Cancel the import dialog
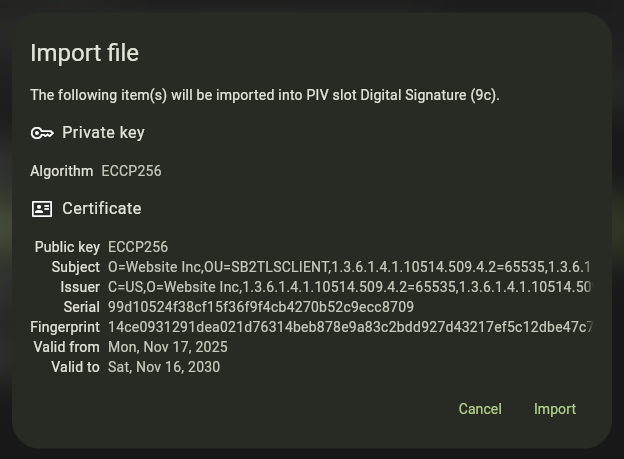Viewport: 624px width, 459px height. [479, 409]
